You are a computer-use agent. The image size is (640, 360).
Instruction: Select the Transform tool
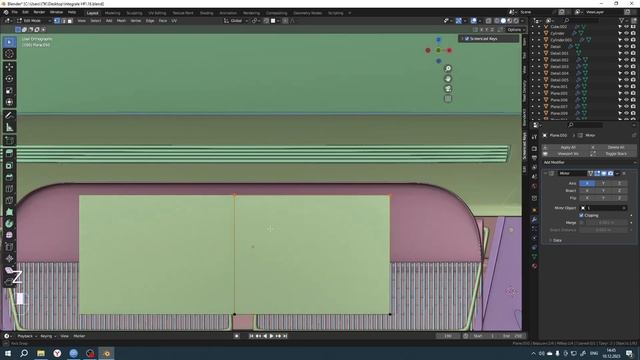pos(9,102)
